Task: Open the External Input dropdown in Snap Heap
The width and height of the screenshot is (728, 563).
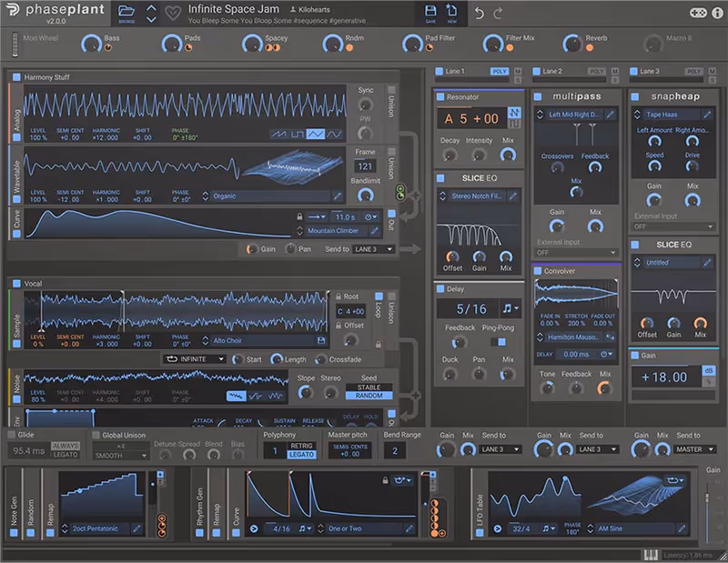Action: pos(673,225)
